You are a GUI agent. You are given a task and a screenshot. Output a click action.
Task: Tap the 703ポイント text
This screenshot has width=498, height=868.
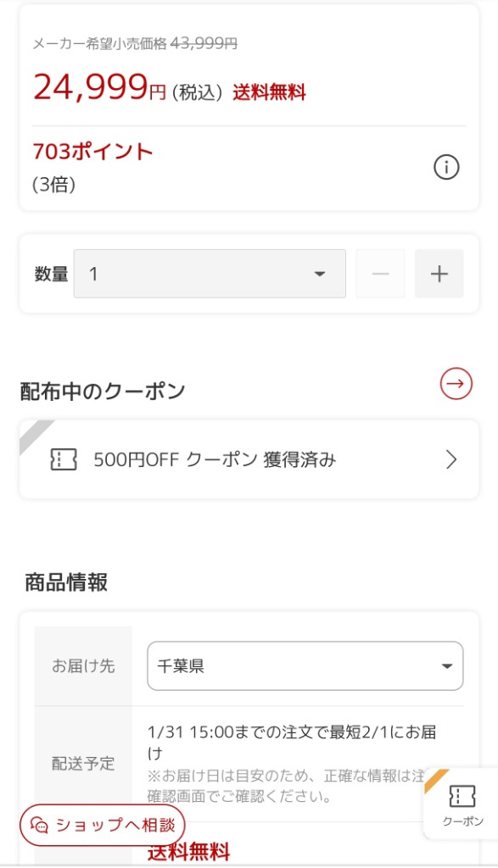92,151
